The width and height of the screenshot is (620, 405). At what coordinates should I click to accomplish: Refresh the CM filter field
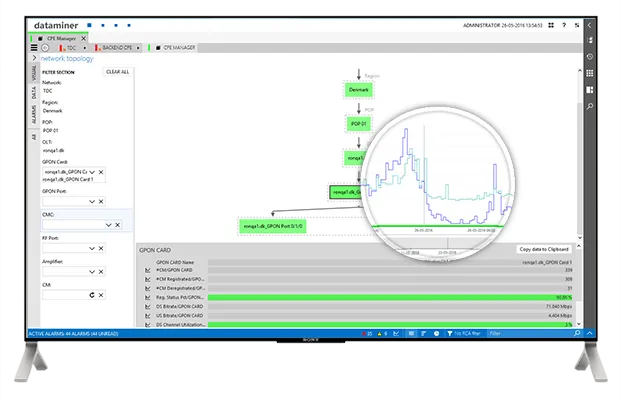pos(92,295)
